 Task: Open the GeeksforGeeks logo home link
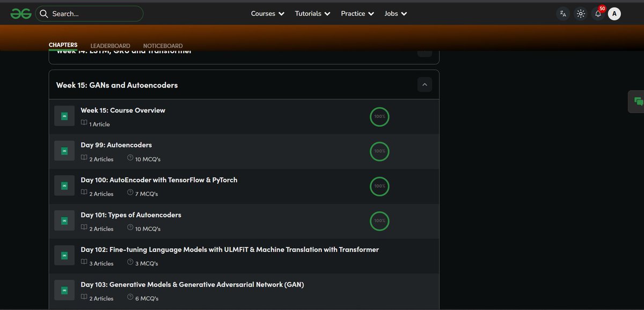point(21,13)
